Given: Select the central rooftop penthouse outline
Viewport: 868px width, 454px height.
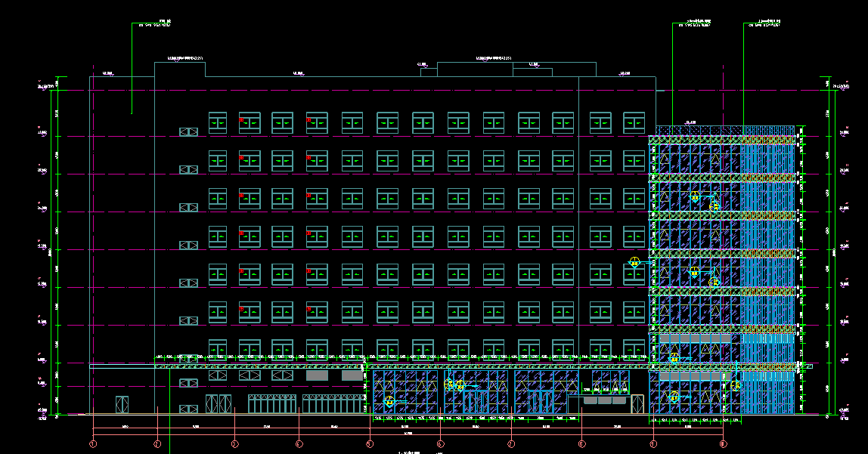Looking at the screenshot, I should click(x=516, y=69).
